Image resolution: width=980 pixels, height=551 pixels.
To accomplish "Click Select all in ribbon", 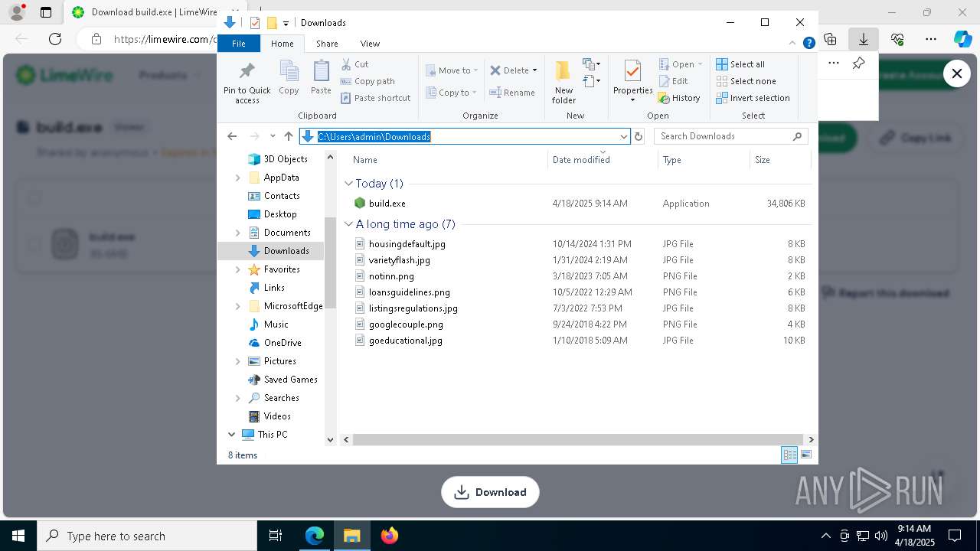I will 740,64.
